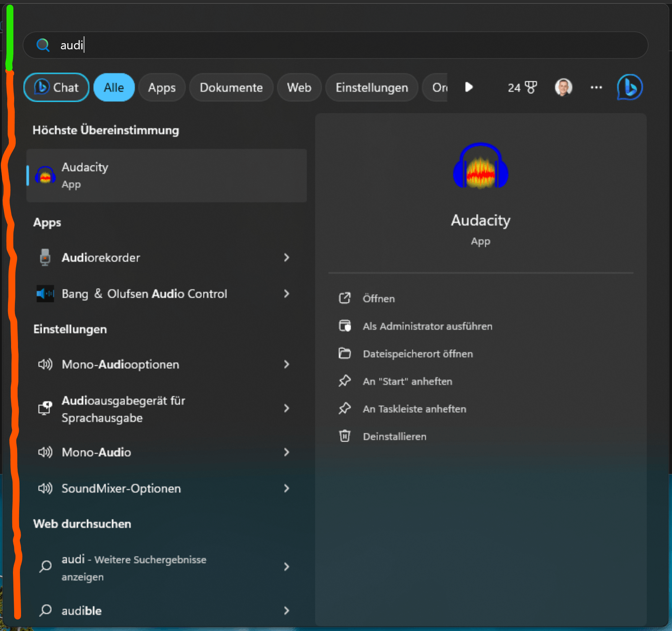Open Bing Chat icon at top right
The image size is (672, 631).
[x=630, y=87]
